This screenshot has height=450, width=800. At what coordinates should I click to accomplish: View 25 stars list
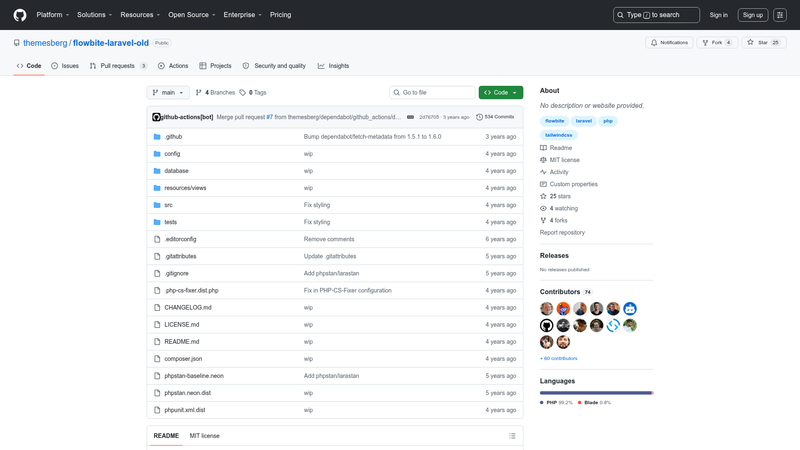click(x=555, y=196)
